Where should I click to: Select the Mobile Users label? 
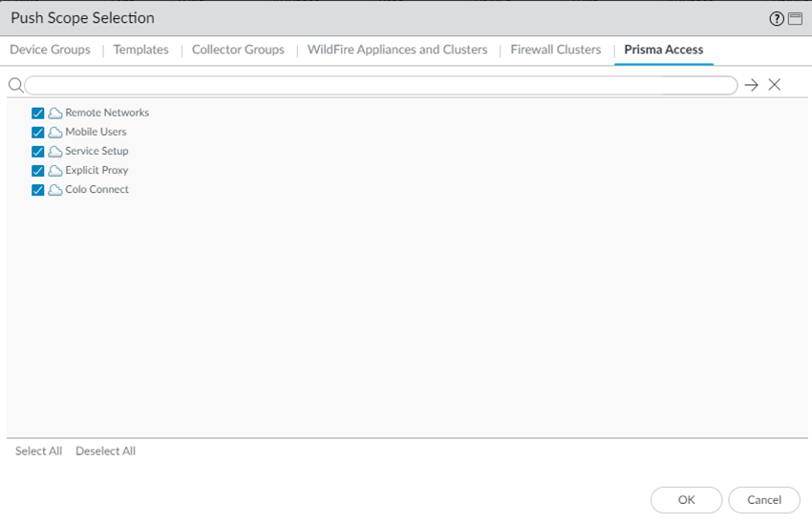(x=96, y=132)
